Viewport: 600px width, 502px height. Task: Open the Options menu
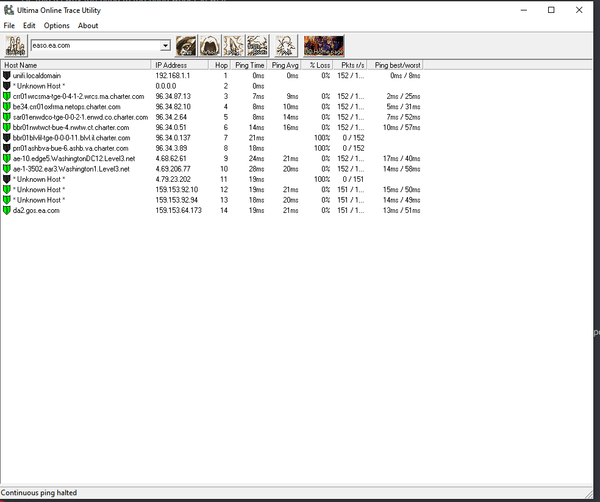click(57, 26)
